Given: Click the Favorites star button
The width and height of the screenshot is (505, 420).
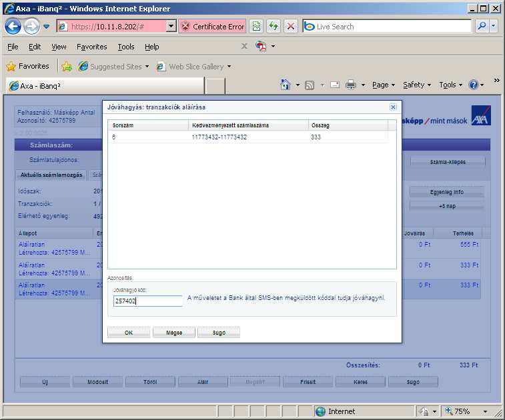Looking at the screenshot, I should (28, 66).
